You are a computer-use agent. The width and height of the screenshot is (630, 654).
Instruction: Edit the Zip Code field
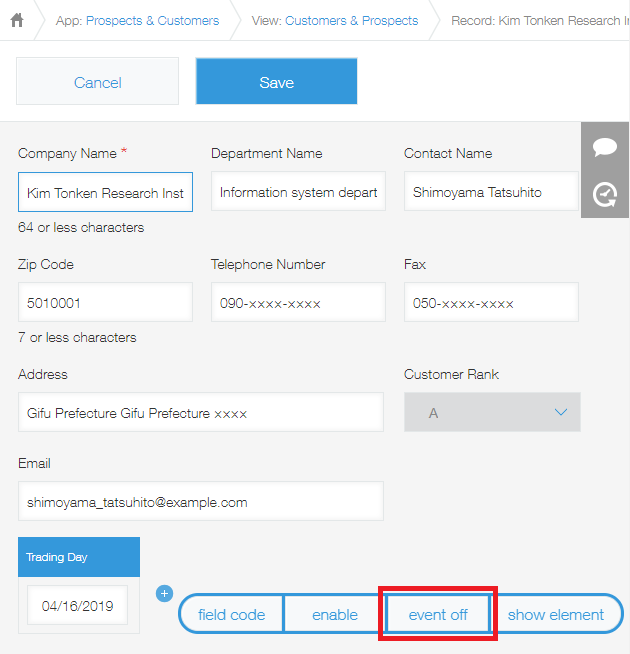point(105,302)
